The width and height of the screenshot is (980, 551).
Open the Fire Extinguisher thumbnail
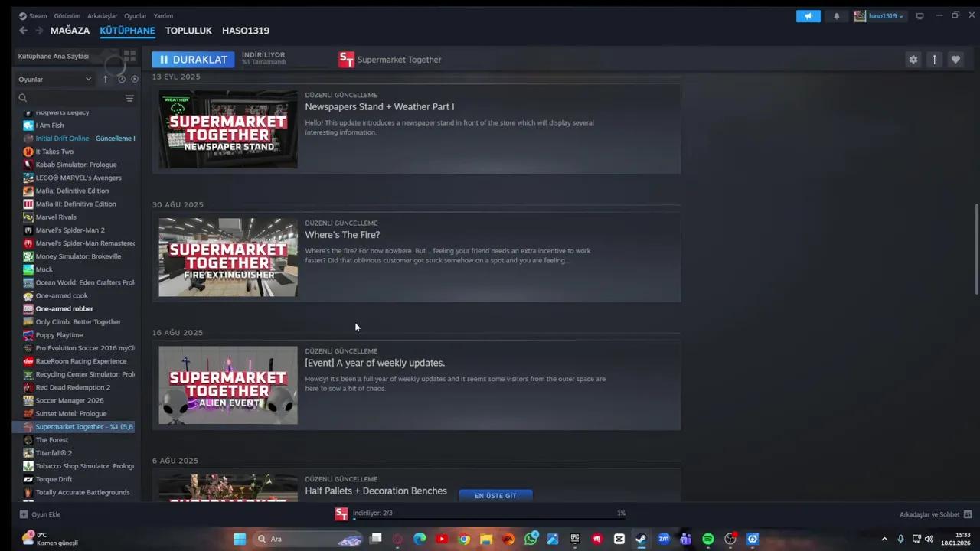[x=228, y=257]
